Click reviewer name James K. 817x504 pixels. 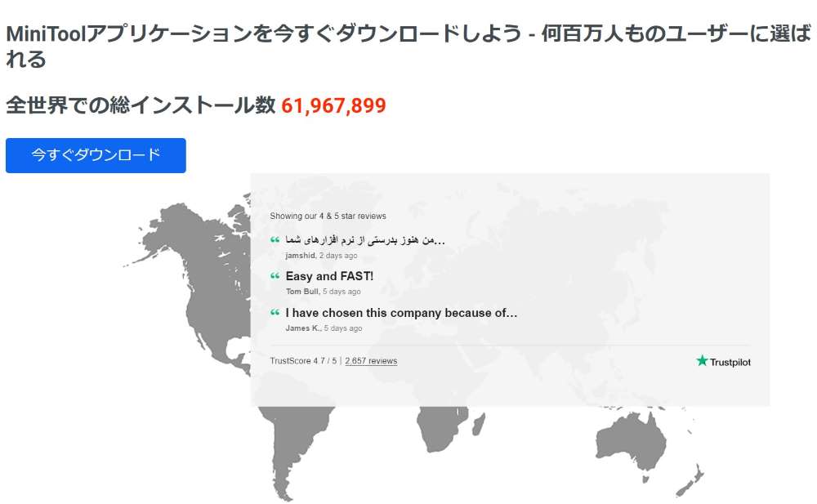303,328
